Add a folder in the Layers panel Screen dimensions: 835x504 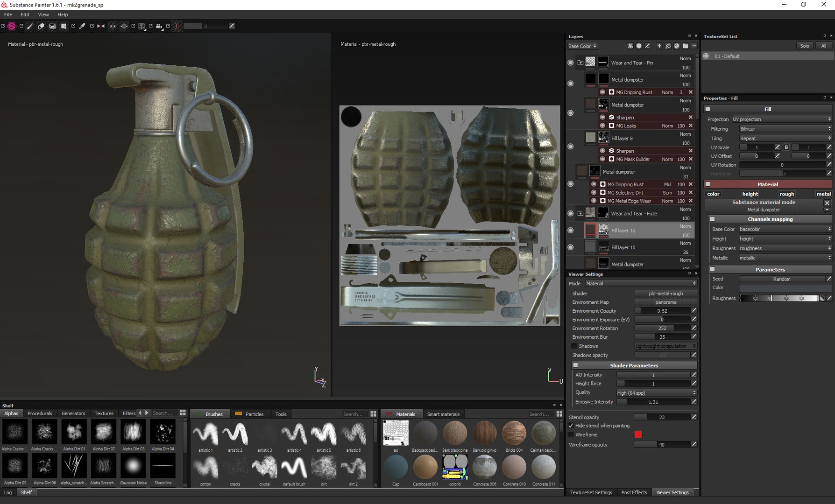pyautogui.click(x=685, y=46)
